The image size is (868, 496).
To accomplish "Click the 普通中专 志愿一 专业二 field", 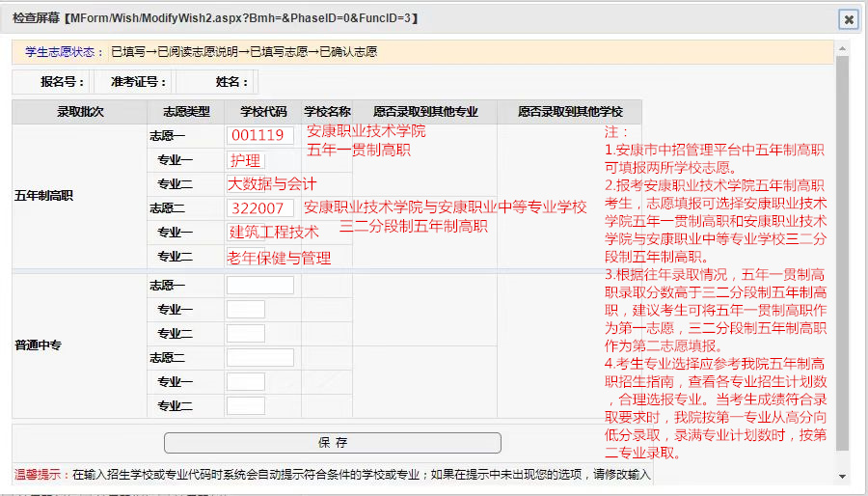I will (245, 334).
